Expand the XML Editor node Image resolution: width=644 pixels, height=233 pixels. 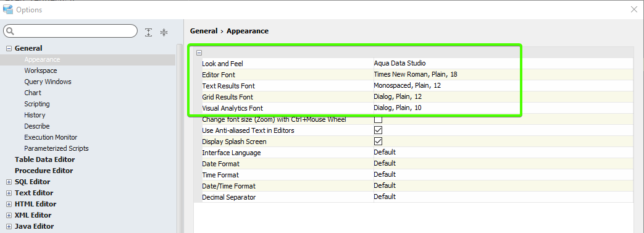coord(9,215)
